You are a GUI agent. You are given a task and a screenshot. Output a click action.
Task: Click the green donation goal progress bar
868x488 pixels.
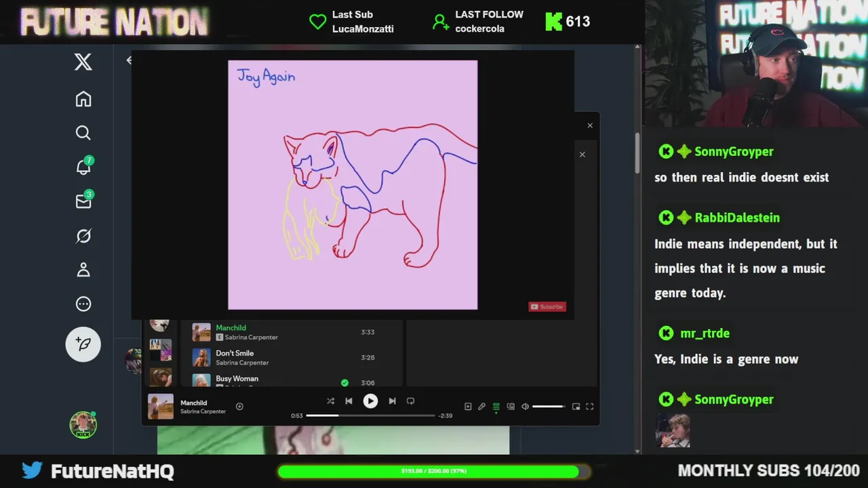click(x=434, y=471)
